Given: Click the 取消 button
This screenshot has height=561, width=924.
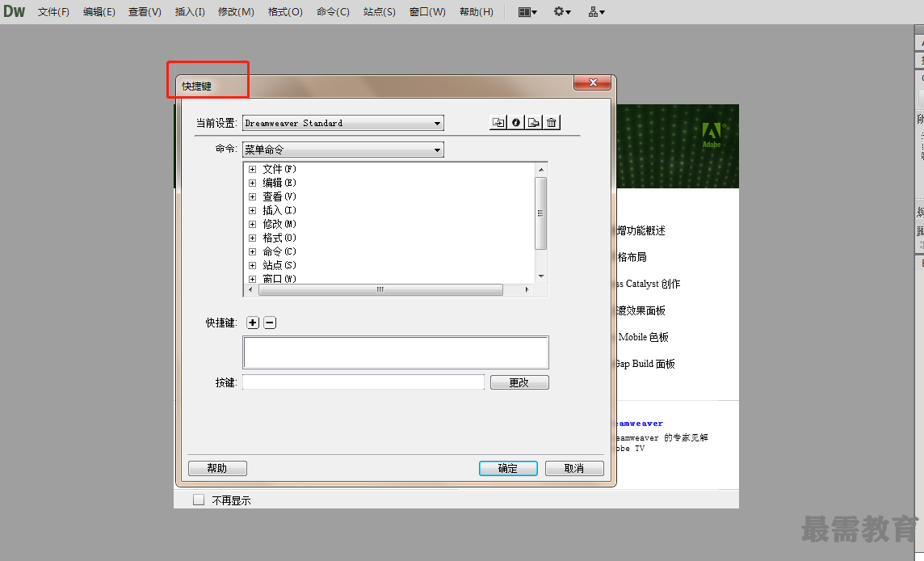Looking at the screenshot, I should 574,468.
